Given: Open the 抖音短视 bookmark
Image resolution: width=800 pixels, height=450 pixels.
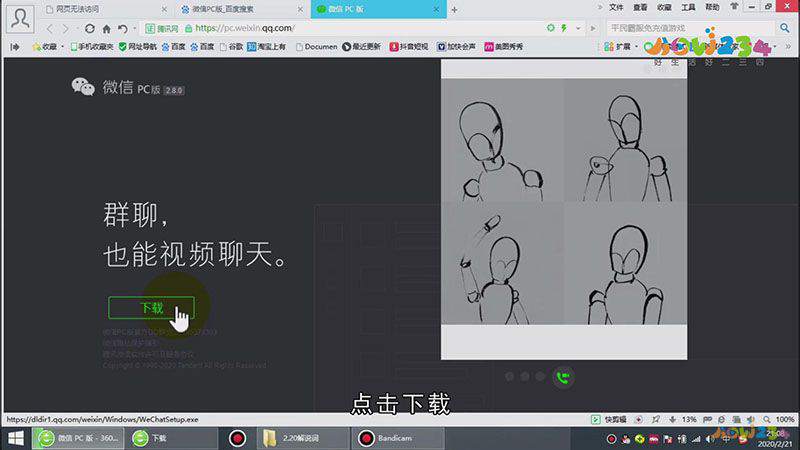Looking at the screenshot, I should click(x=409, y=46).
